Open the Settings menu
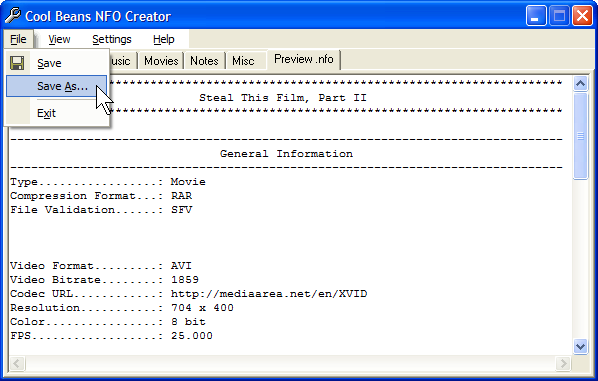The width and height of the screenshot is (598, 381). [x=112, y=39]
